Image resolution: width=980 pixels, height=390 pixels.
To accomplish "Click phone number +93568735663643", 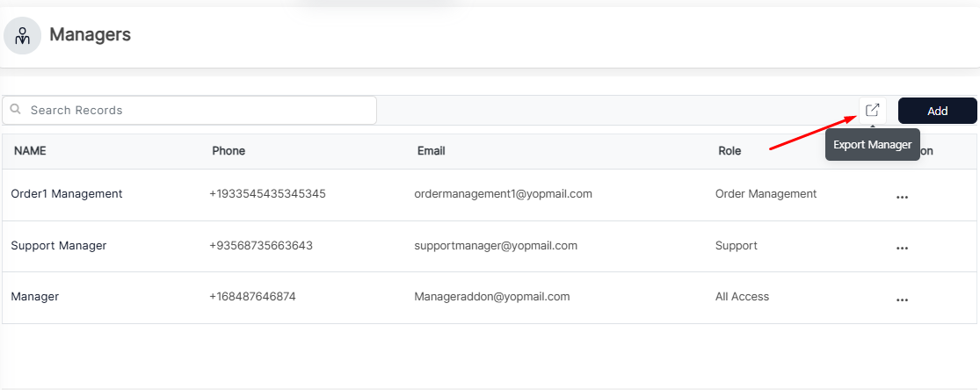I will coord(261,246).
